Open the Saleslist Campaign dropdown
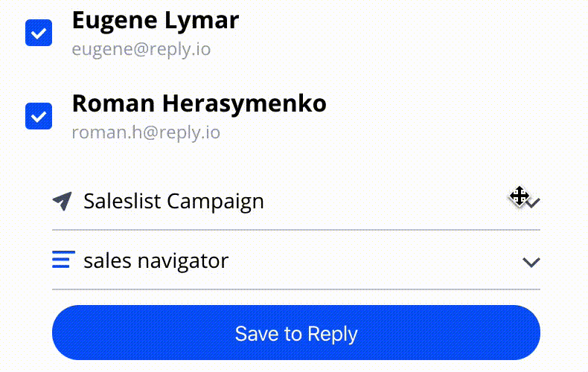Image resolution: width=588 pixels, height=372 pixels. 296,202
